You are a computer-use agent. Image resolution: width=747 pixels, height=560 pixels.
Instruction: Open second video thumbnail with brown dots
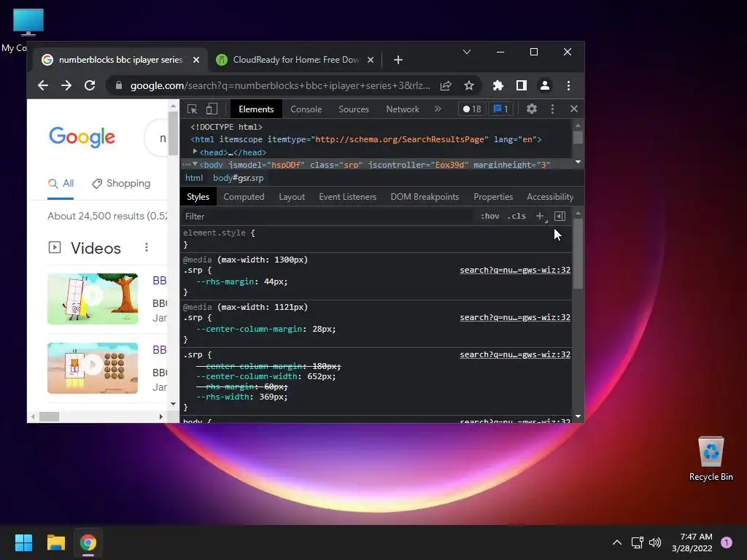[93, 368]
